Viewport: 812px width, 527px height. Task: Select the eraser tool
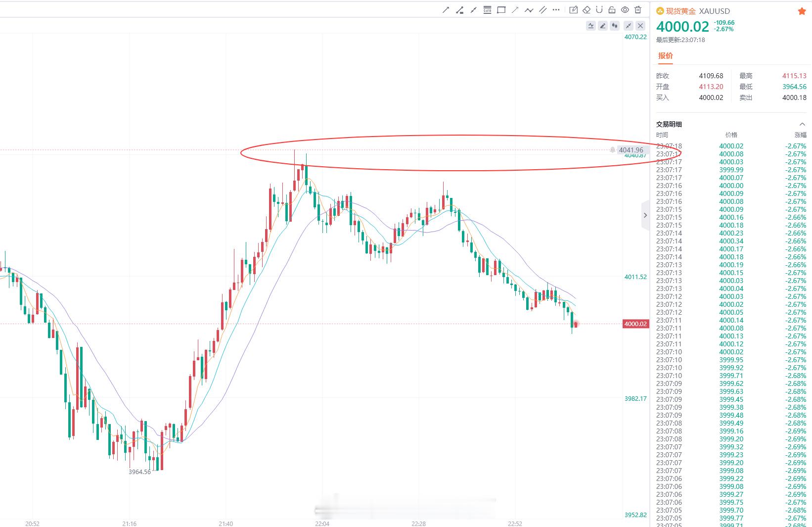coord(586,10)
